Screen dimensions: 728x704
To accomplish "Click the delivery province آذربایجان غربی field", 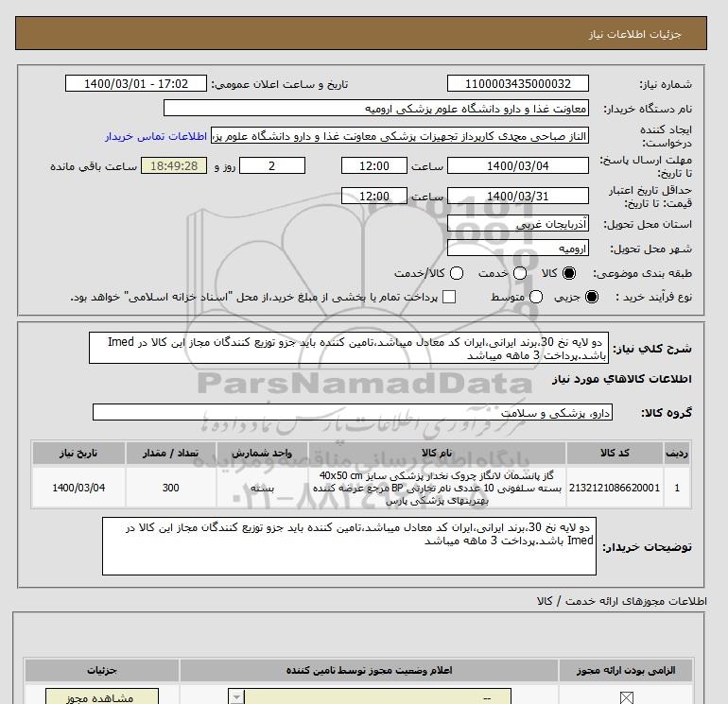I will [x=518, y=224].
